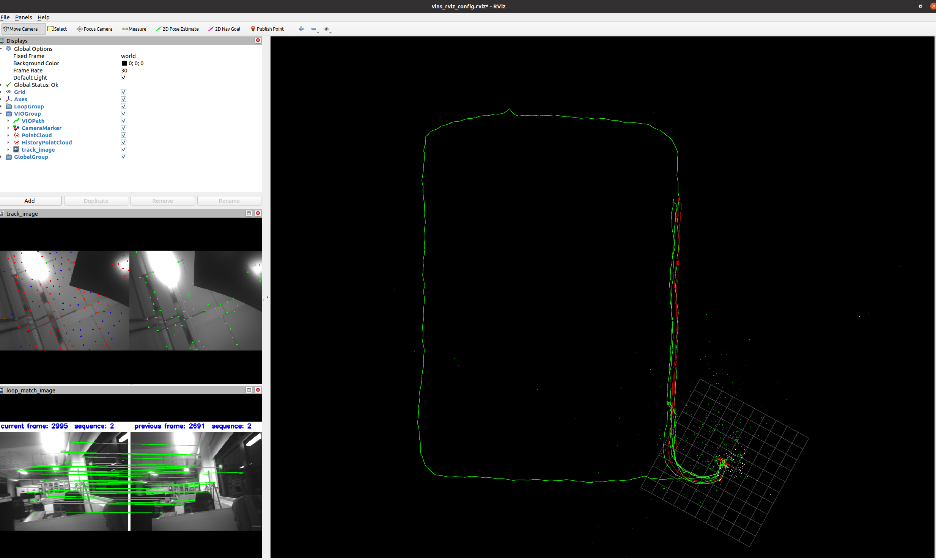936x560 pixels.
Task: Click the Add display button
Action: click(x=30, y=201)
